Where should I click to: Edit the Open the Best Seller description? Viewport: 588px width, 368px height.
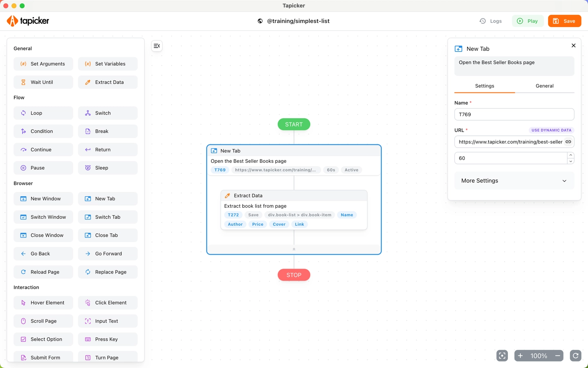coord(514,66)
